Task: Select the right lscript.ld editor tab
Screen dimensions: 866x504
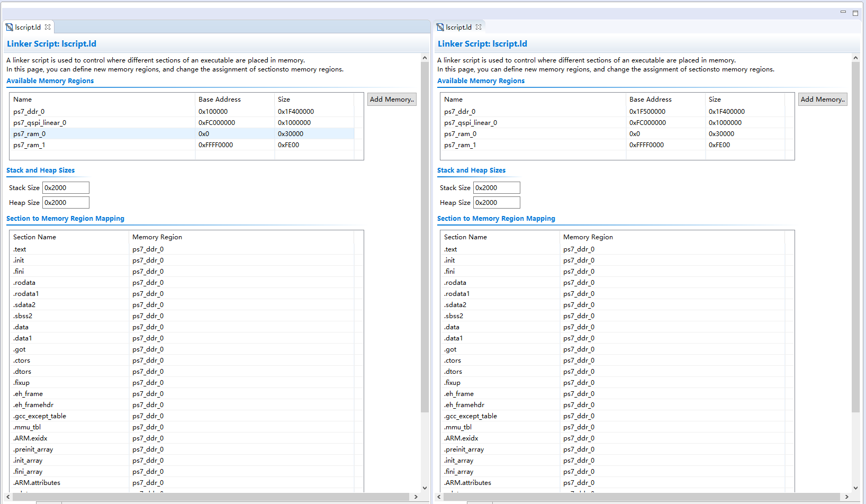Action: 459,27
